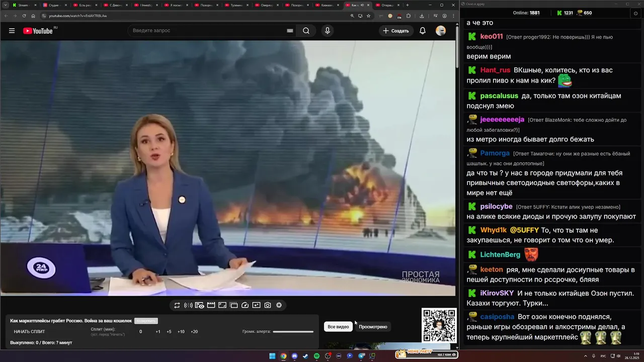Click the add-frame plus icon in player toolbar
The width and height of the screenshot is (644, 362).
(256, 305)
